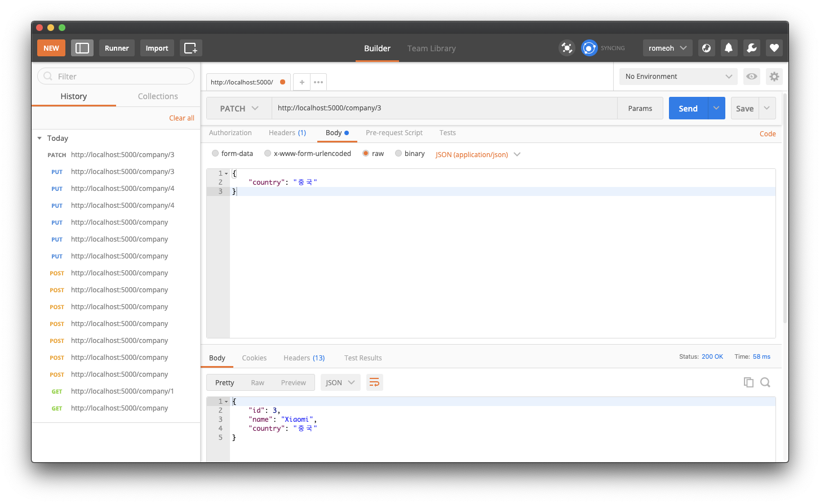Click the Clear all link

click(181, 118)
